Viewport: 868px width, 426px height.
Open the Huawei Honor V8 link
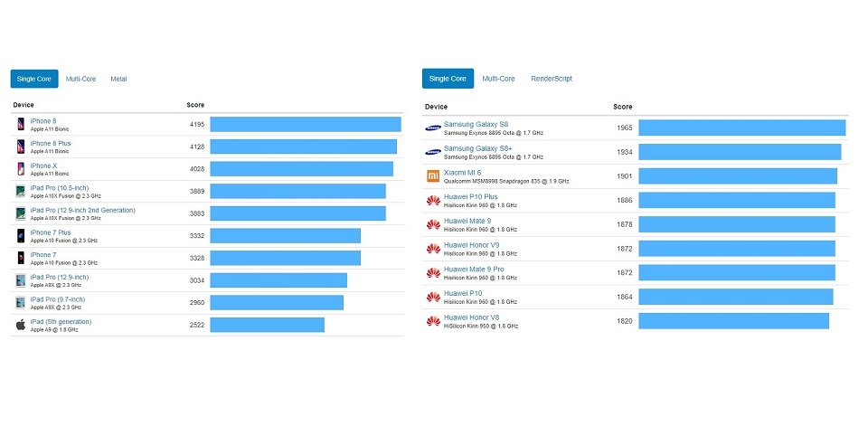pos(472,317)
